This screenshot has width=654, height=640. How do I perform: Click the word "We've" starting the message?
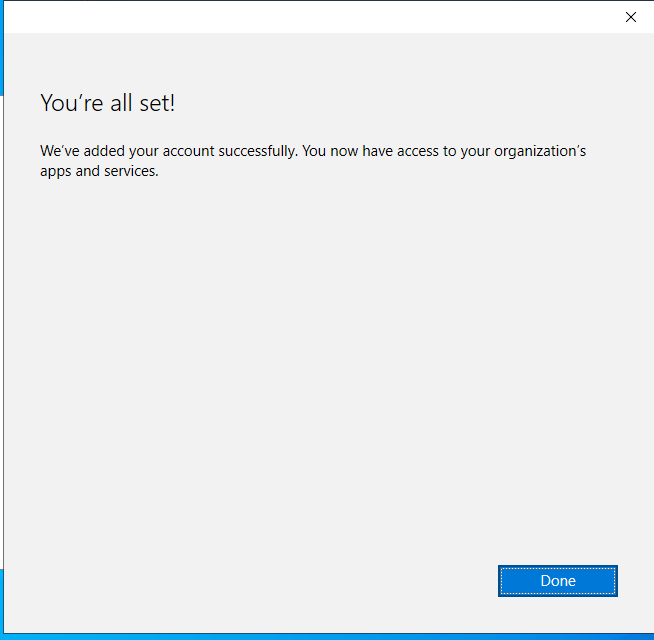(58, 152)
